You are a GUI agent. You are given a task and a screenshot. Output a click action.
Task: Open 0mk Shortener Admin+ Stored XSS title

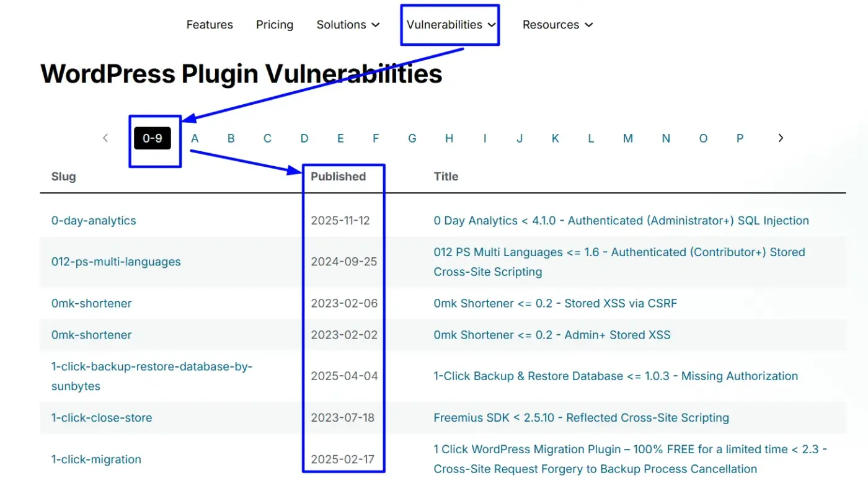552,335
